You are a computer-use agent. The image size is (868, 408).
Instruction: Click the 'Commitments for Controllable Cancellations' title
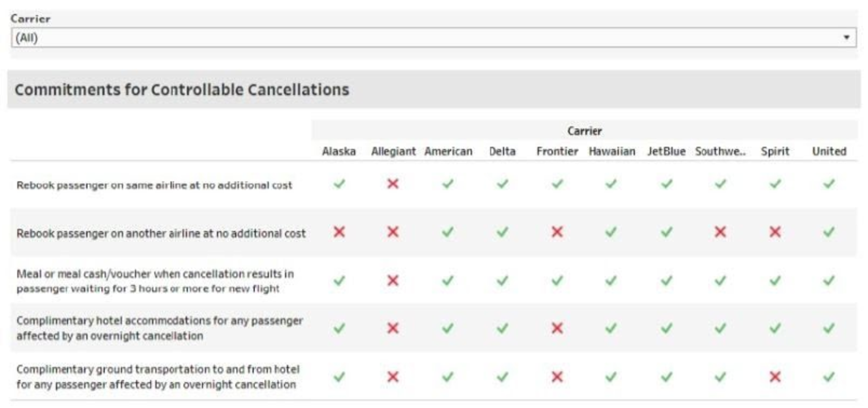pos(182,90)
